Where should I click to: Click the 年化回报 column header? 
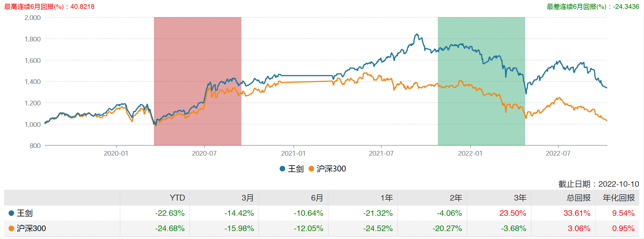point(618,198)
